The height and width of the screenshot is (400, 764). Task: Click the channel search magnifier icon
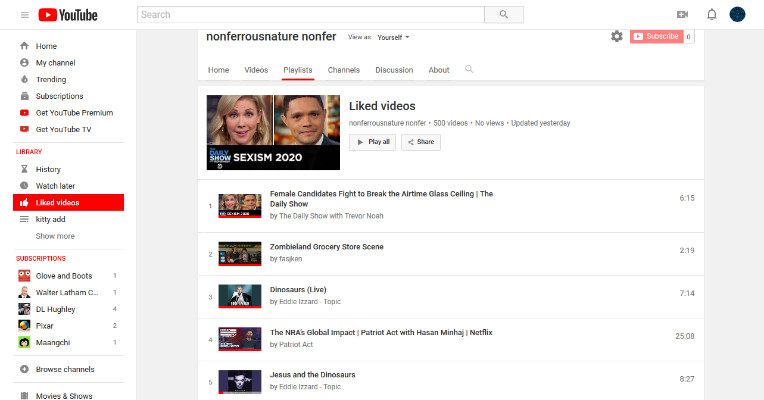coord(469,69)
